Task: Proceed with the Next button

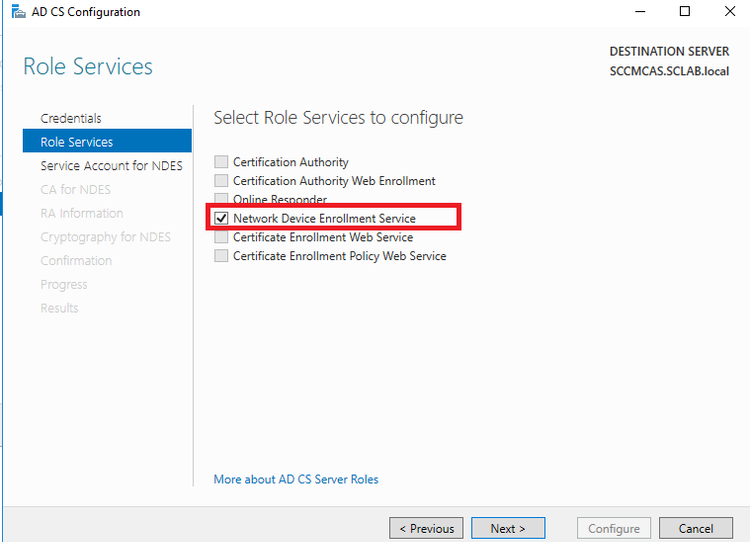Action: [508, 528]
